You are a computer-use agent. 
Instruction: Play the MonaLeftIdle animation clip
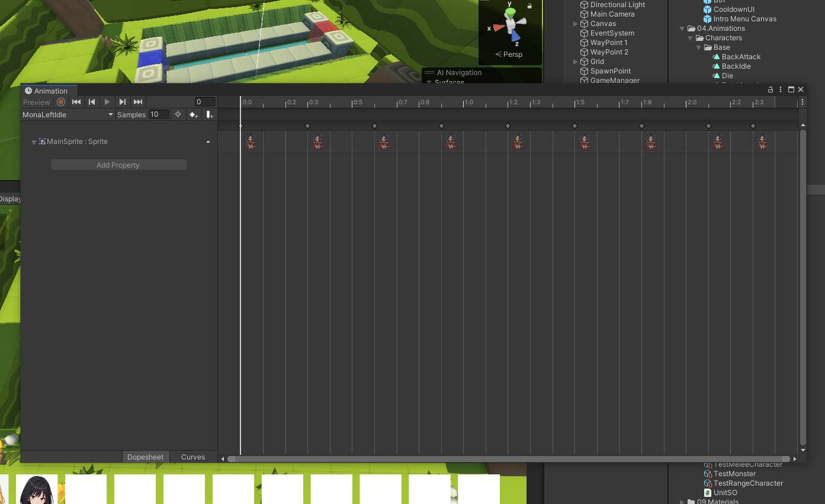107,102
